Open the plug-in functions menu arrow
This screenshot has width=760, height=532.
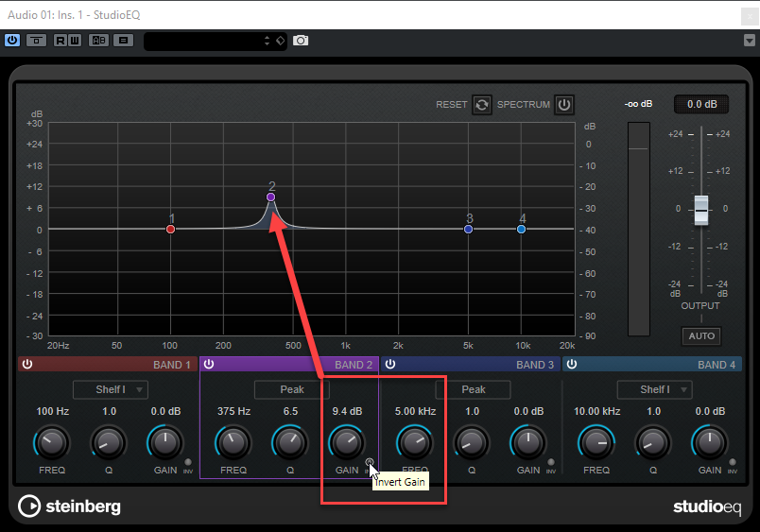point(750,41)
